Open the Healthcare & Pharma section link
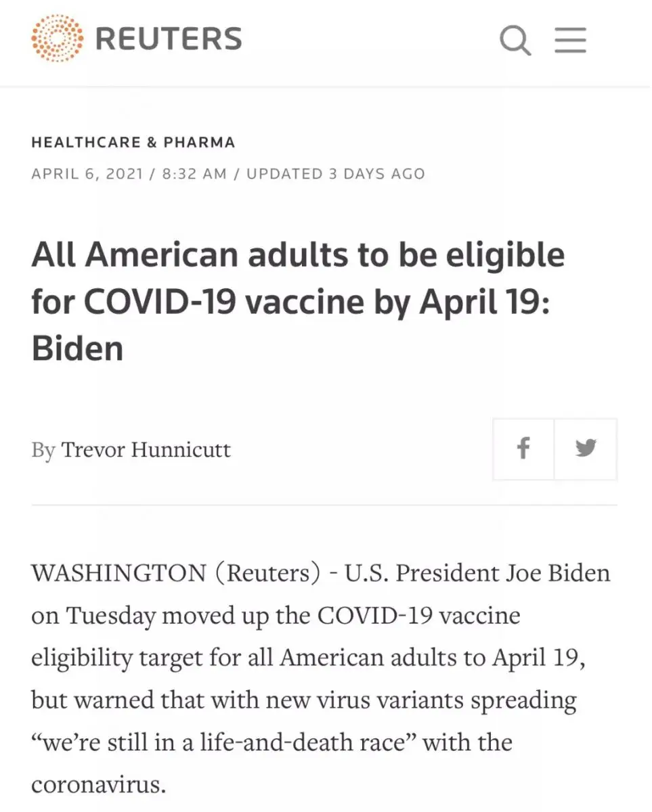Viewport: 652px width, 812px height. [x=133, y=143]
